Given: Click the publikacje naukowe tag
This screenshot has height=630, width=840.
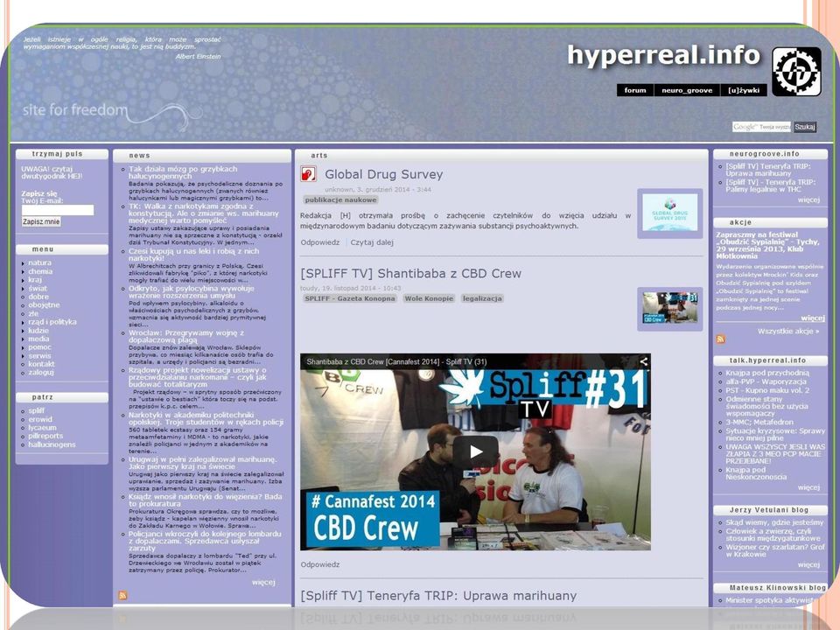Looking at the screenshot, I should coord(340,199).
